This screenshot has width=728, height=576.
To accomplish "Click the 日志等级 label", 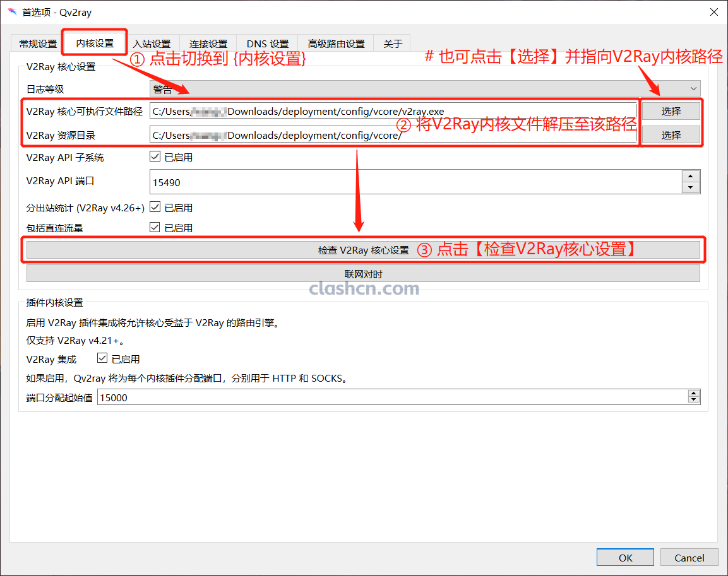I will (x=45, y=89).
